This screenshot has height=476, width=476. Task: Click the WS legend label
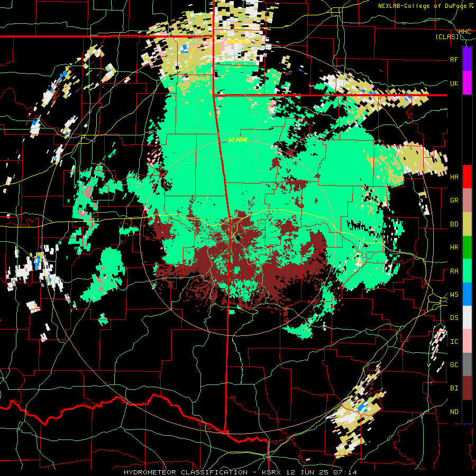coord(454,295)
